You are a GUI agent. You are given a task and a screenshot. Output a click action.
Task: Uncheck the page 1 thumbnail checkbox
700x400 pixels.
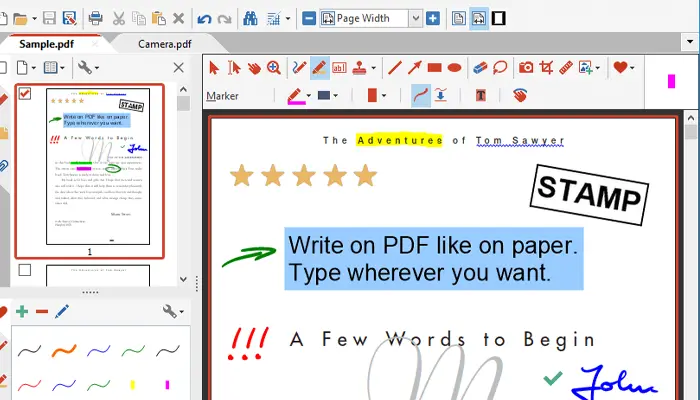25,93
